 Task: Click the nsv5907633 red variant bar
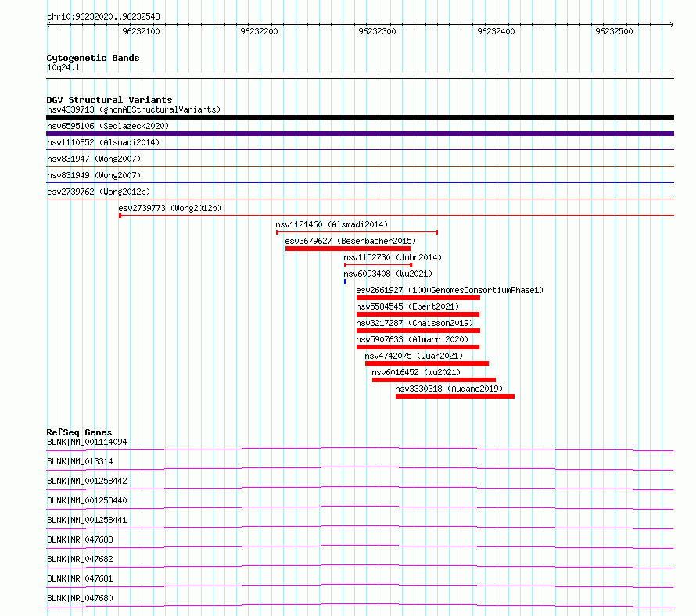pos(418,347)
